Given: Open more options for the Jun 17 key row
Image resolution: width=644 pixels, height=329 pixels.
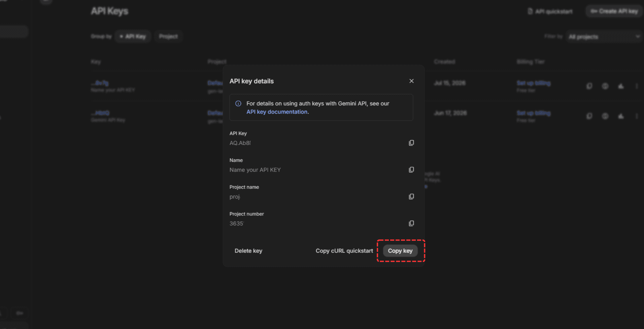Looking at the screenshot, I should pyautogui.click(x=637, y=116).
